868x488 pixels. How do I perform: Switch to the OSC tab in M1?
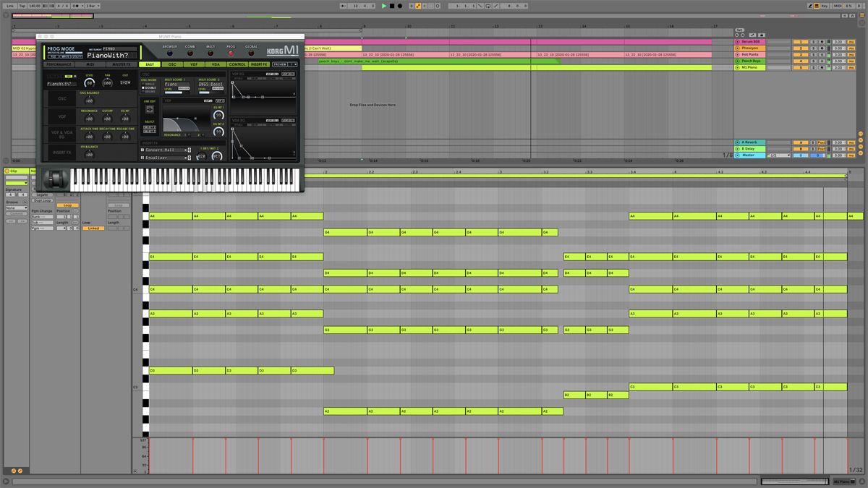click(172, 64)
